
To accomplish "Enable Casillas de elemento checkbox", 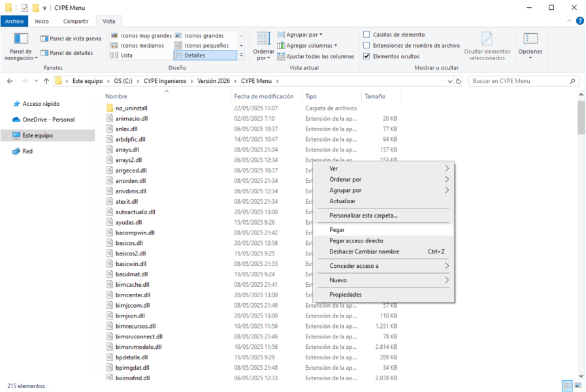I will [x=367, y=35].
